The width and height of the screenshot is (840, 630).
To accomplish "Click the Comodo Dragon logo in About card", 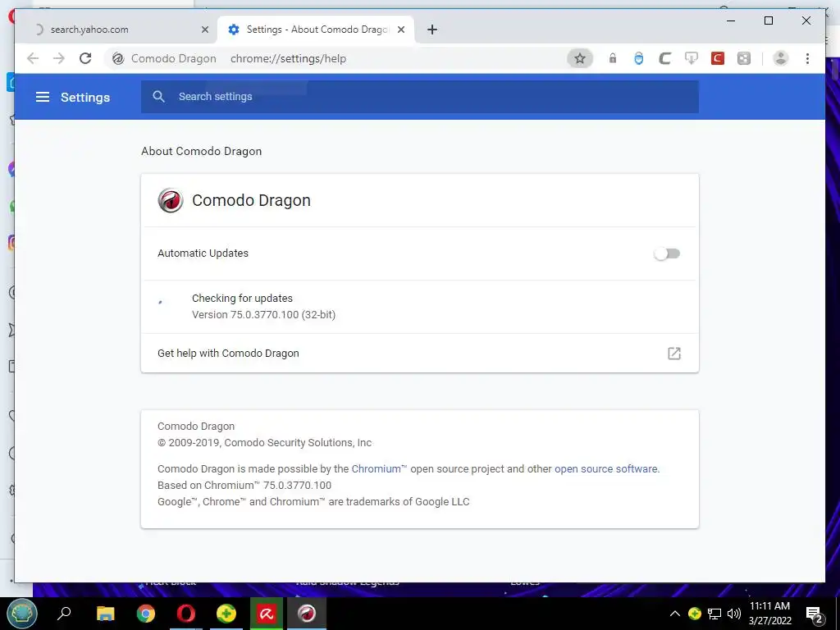I will [x=171, y=200].
